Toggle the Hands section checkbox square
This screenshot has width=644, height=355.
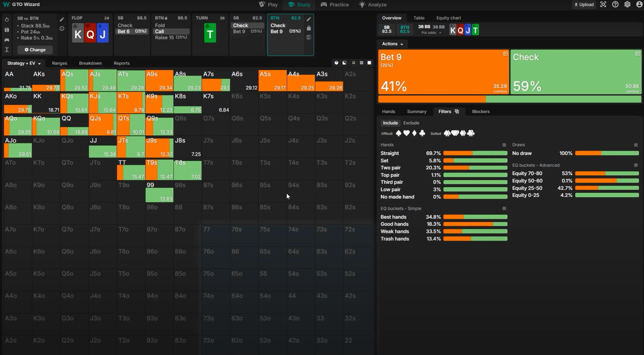504,145
